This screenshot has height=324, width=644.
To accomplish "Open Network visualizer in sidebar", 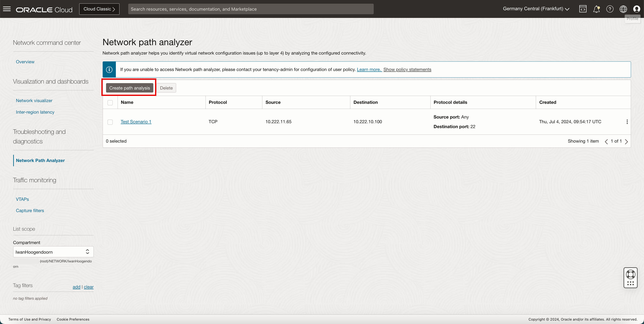I will coord(34,101).
